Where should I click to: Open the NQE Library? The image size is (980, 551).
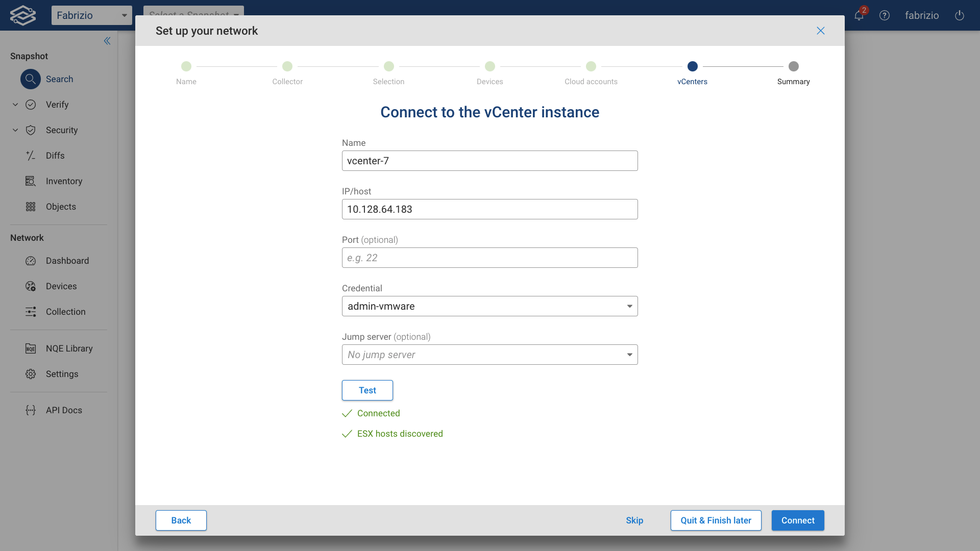69,348
